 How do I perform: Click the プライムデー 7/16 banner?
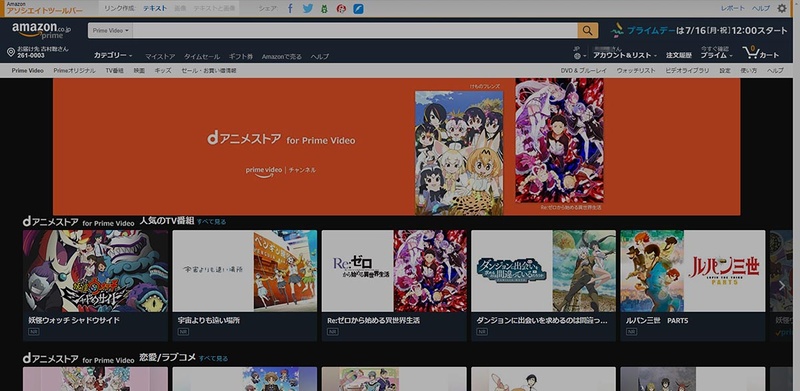pos(699,31)
